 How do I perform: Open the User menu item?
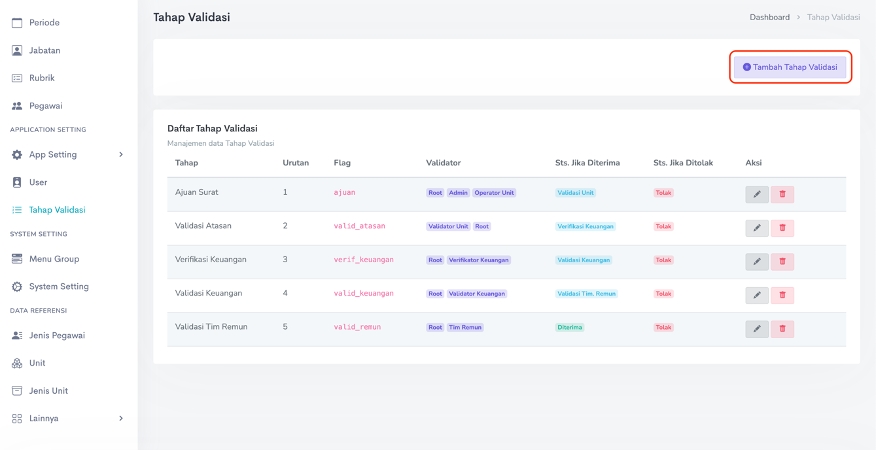pyautogui.click(x=38, y=183)
